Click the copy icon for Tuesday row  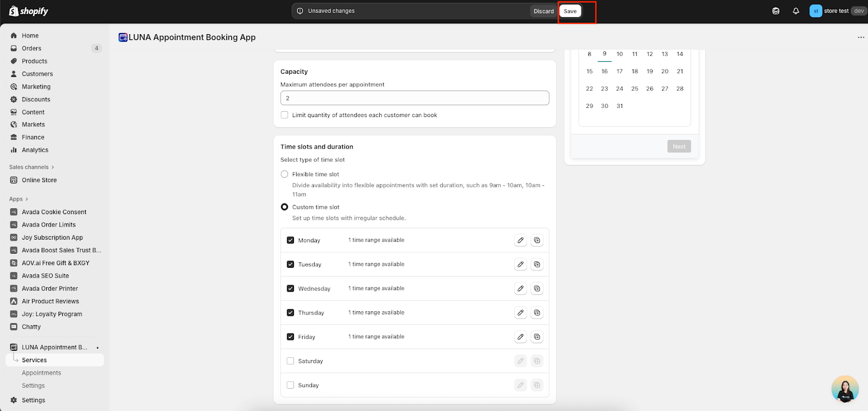(x=537, y=265)
